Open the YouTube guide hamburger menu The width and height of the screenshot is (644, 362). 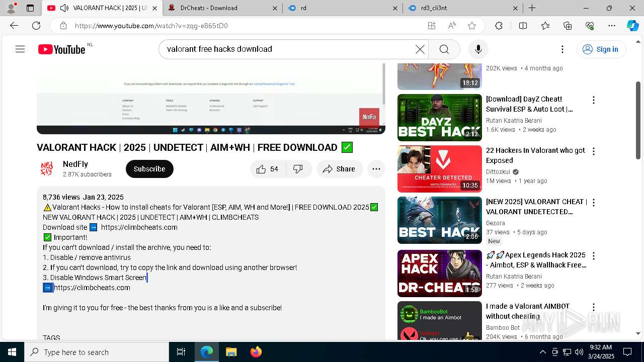pyautogui.click(x=20, y=49)
